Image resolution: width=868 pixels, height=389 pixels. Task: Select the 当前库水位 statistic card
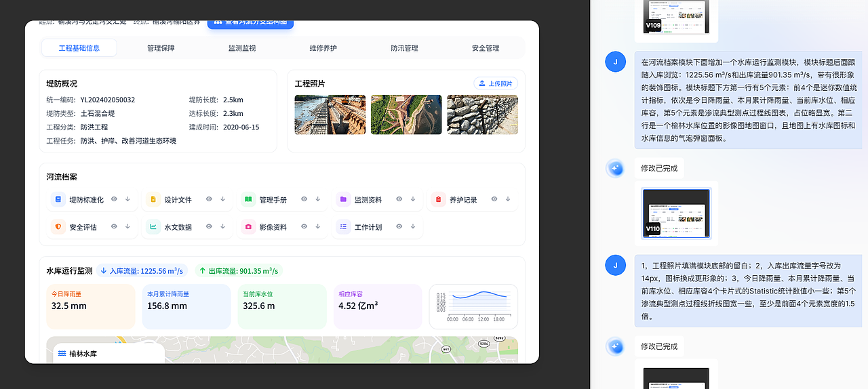click(282, 306)
